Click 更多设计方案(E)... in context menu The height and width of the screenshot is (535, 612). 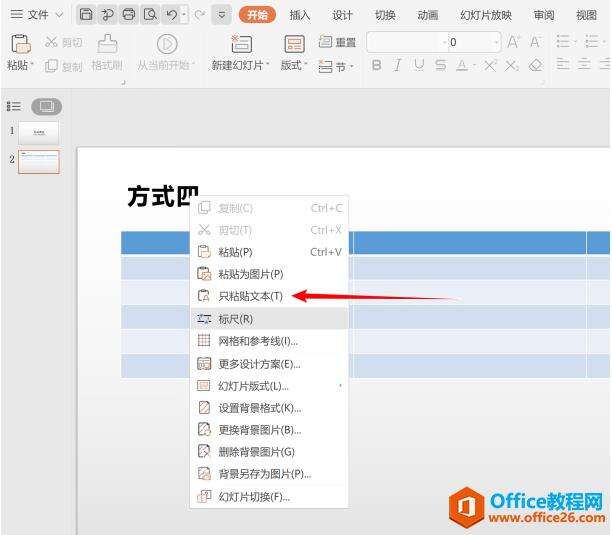[x=269, y=364]
